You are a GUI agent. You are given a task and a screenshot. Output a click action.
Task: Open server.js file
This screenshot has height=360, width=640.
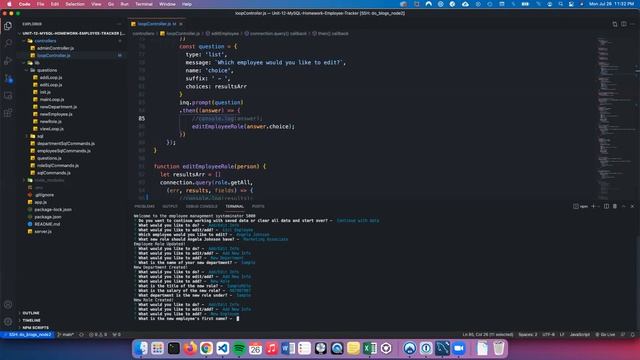[43, 232]
